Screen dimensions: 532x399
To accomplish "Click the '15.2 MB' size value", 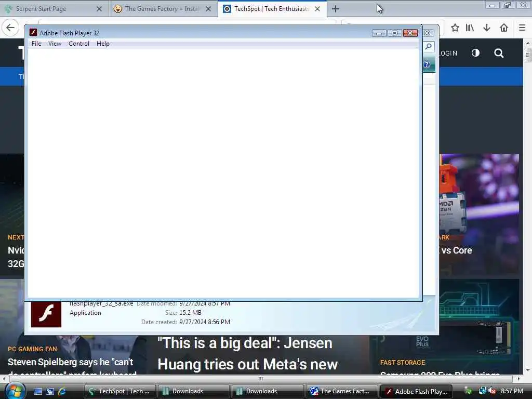I will point(190,312).
